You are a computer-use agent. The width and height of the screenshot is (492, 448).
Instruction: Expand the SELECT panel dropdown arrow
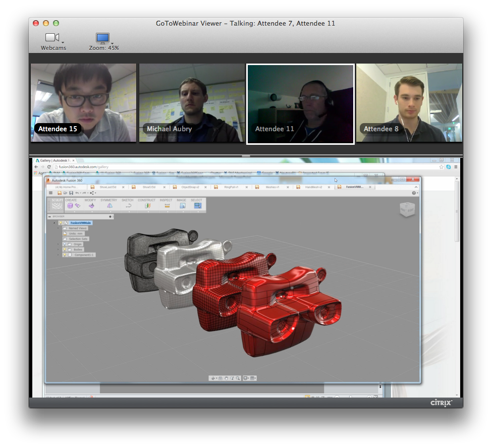[198, 212]
